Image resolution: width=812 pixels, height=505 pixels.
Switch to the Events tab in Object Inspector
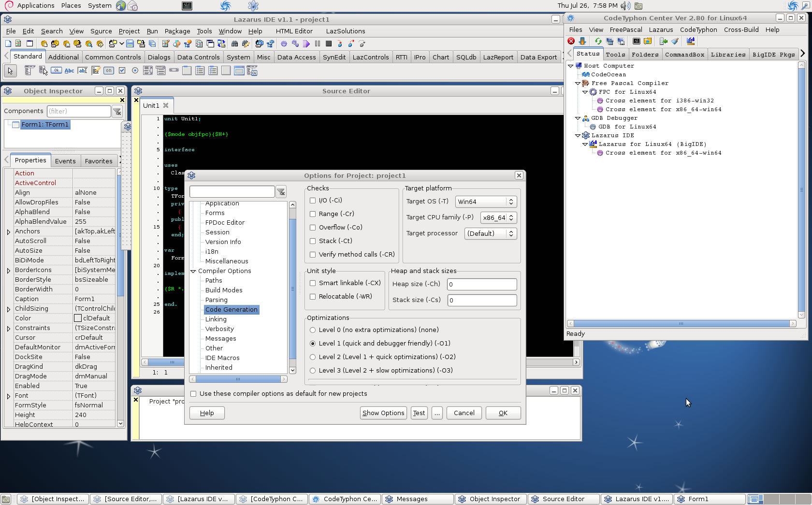[65, 161]
